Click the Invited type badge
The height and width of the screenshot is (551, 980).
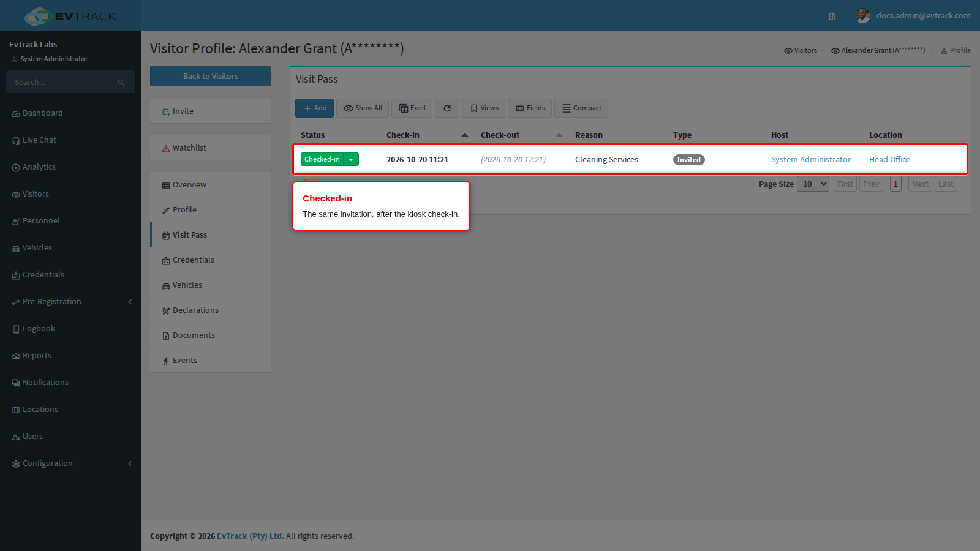pyautogui.click(x=689, y=160)
